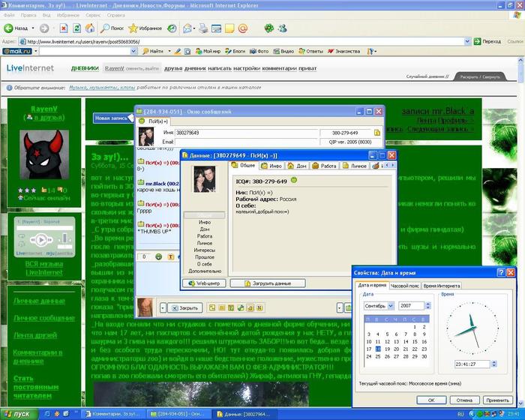Click the Media/History icon after Избранное
The height and width of the screenshot is (420, 525).
pos(172,28)
